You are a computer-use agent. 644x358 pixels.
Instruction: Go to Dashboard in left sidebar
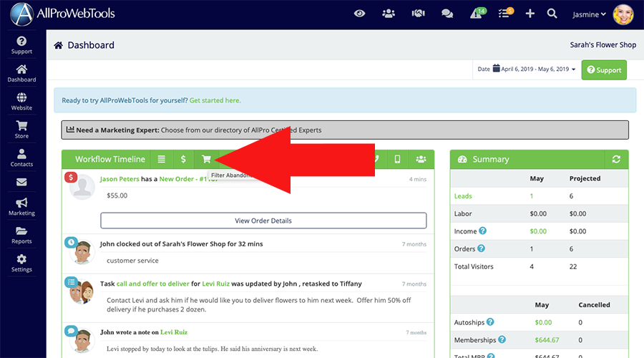pos(21,74)
